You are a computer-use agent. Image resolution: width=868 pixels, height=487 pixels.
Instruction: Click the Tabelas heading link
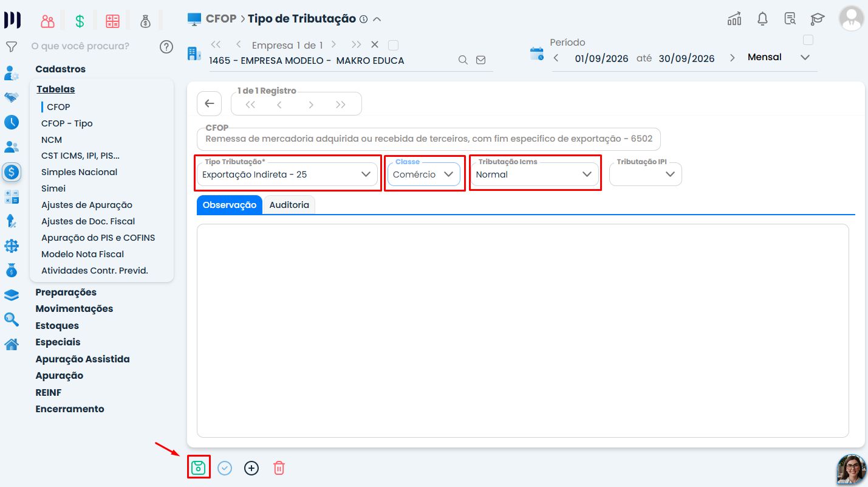pos(56,89)
